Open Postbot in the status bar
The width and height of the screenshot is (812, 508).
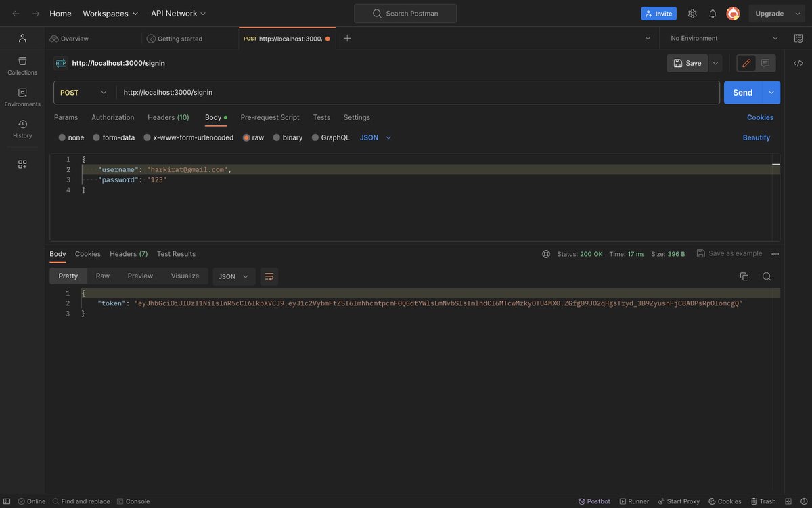[594, 501]
